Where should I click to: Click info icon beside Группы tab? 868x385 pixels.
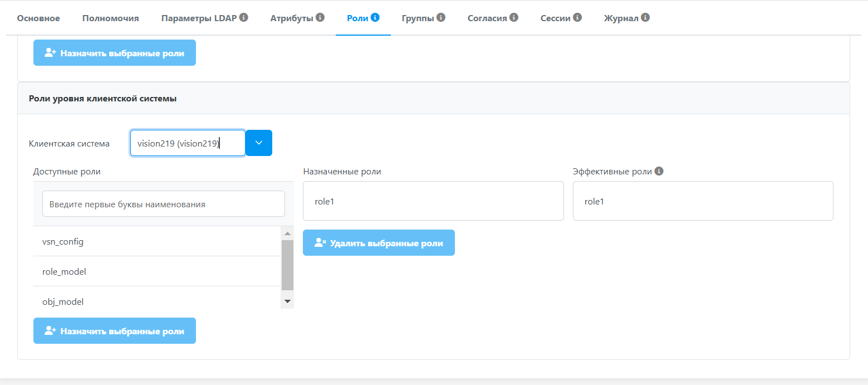click(x=441, y=17)
